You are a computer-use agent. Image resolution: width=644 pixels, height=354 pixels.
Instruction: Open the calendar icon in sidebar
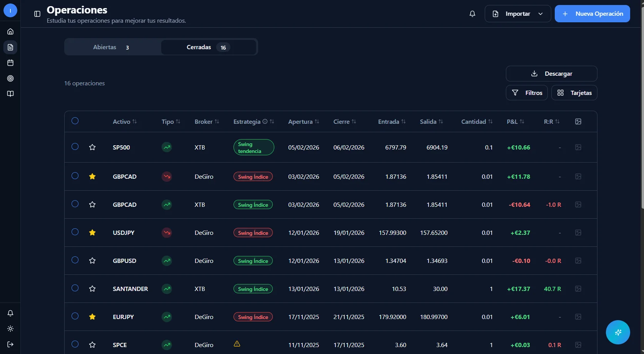[x=10, y=63]
